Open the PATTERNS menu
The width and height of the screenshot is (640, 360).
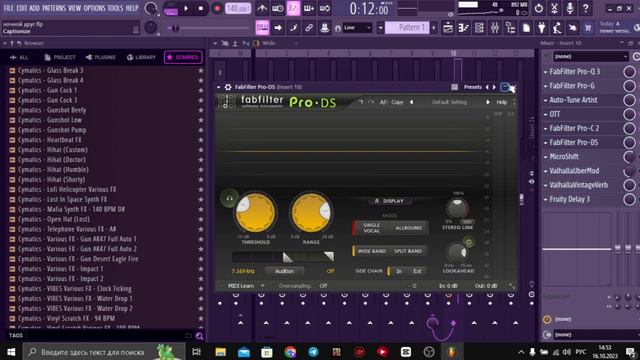tap(54, 8)
